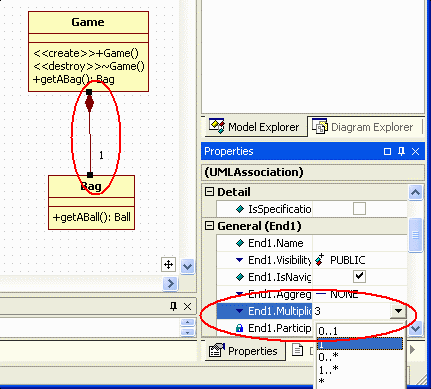This screenshot has width=431, height=389.
Task: Click the End1.Name value field
Action: 359,243
